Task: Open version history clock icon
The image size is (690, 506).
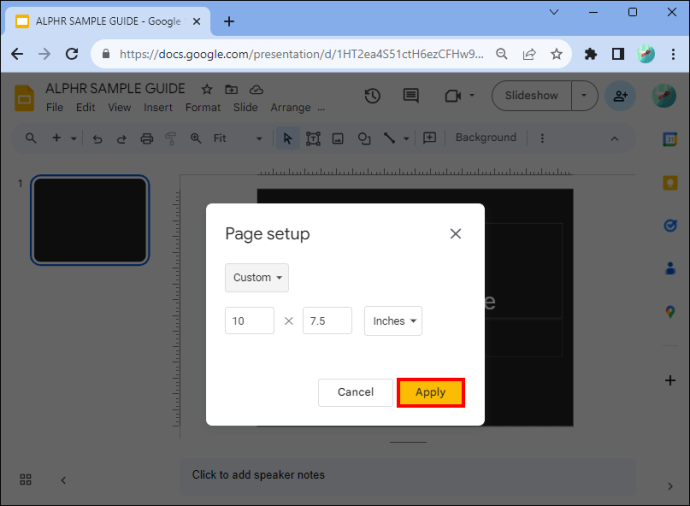Action: (x=372, y=95)
